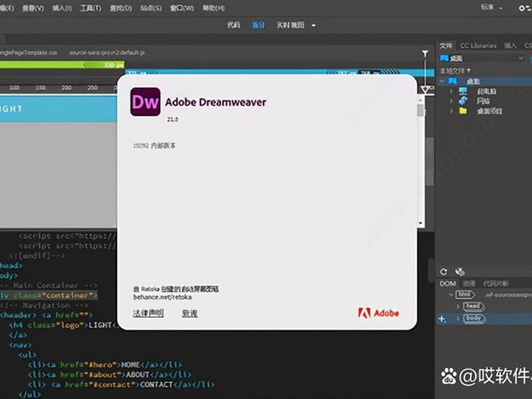Screen dimensions: 532x399
Task: Click the plus add-element icon in DOM panel
Action: [x=442, y=319]
